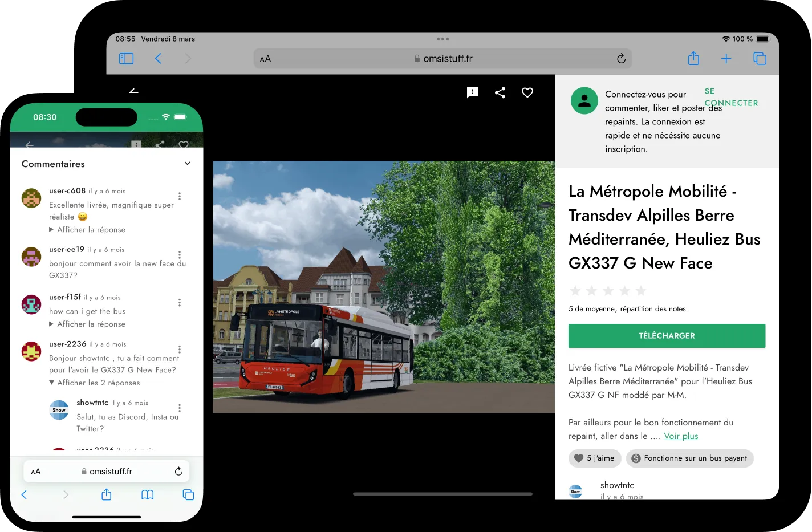812x532 pixels.
Task: Click the back arrow above the bus image
Action: (133, 91)
